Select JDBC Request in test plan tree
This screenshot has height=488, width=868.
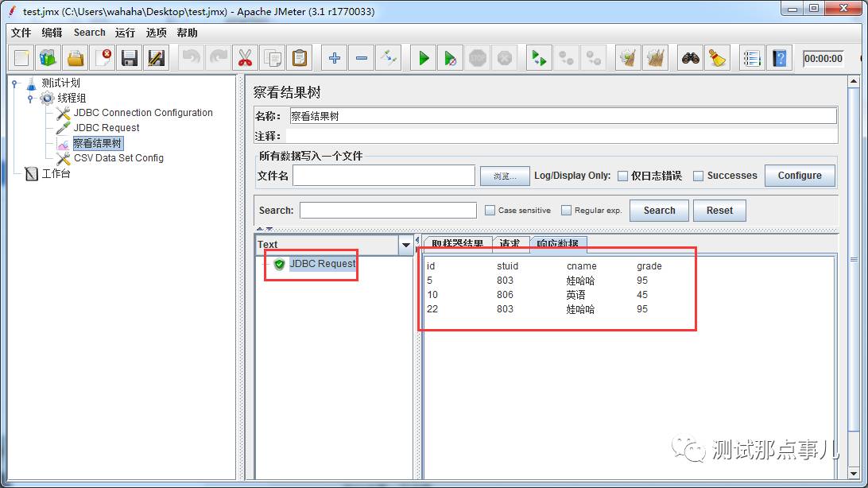(x=107, y=128)
